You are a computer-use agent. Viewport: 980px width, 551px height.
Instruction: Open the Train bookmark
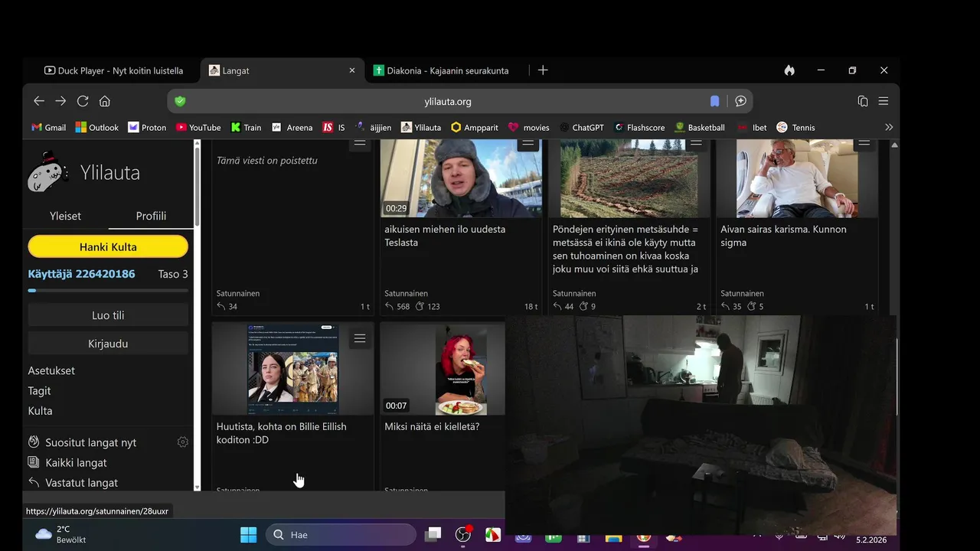tap(246, 128)
